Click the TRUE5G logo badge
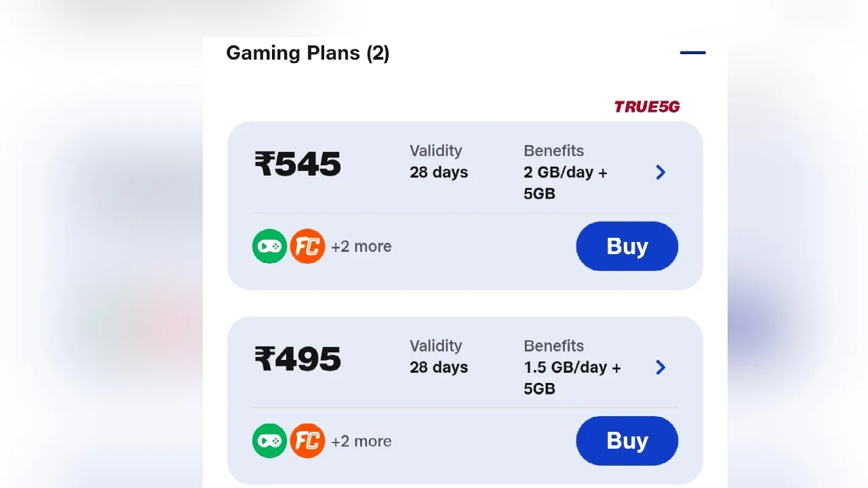Image resolution: width=868 pixels, height=488 pixels. click(647, 106)
